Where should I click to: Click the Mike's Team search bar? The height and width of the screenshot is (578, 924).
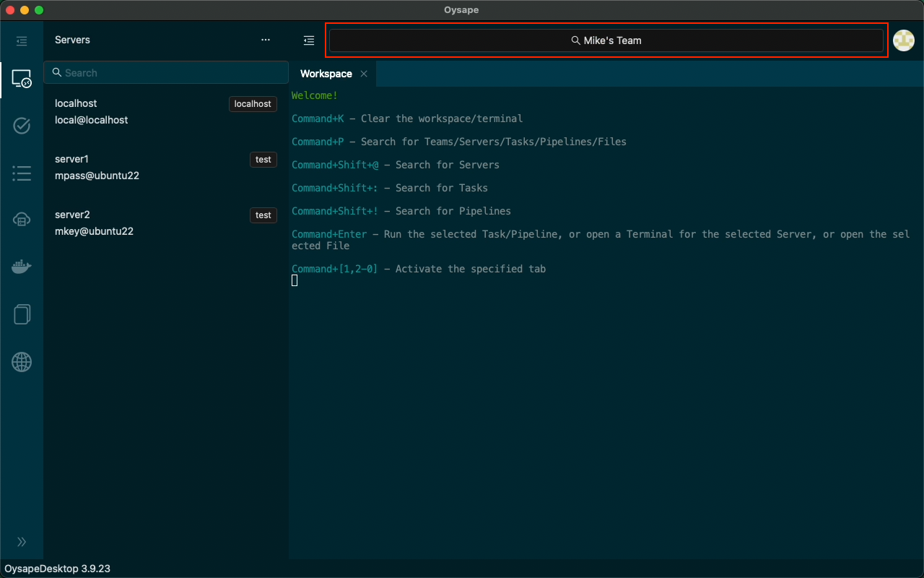tap(606, 40)
